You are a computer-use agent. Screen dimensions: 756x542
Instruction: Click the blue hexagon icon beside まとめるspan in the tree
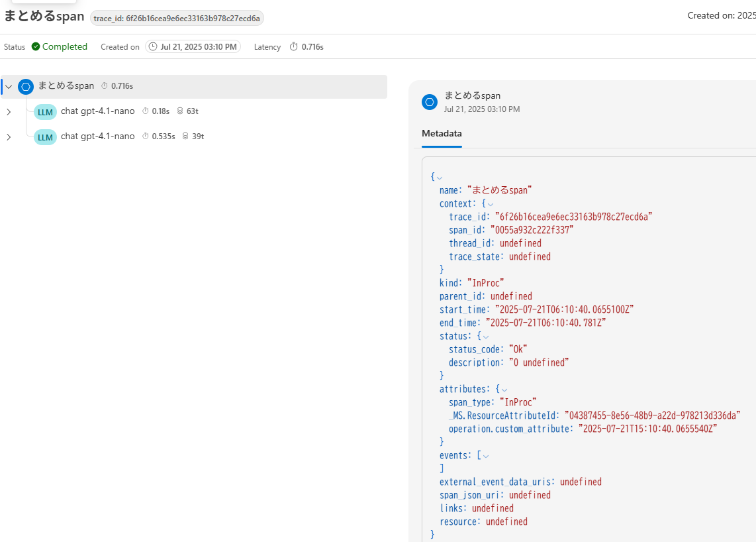click(25, 86)
